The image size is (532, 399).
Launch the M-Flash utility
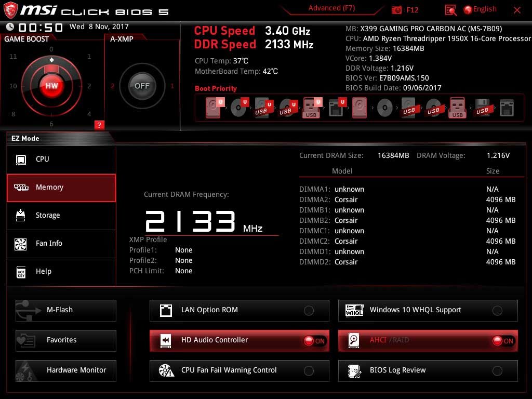point(66,311)
